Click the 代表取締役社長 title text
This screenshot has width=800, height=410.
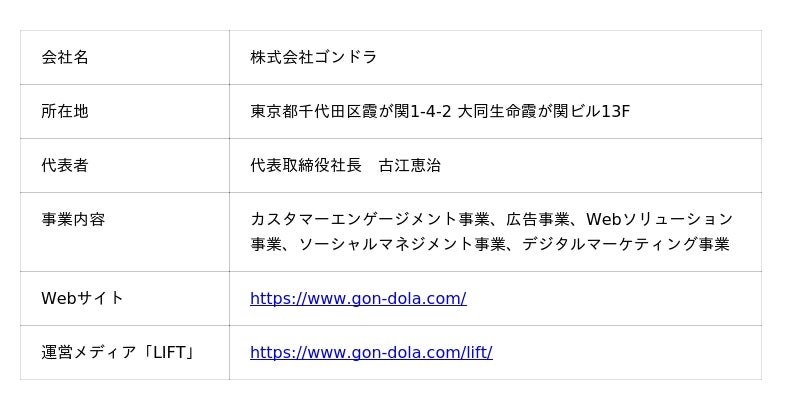306,165
